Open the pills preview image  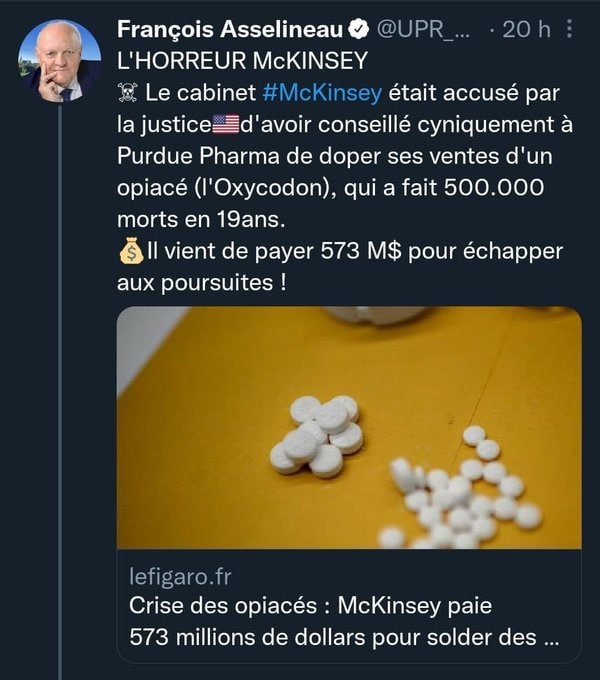[x=349, y=427]
